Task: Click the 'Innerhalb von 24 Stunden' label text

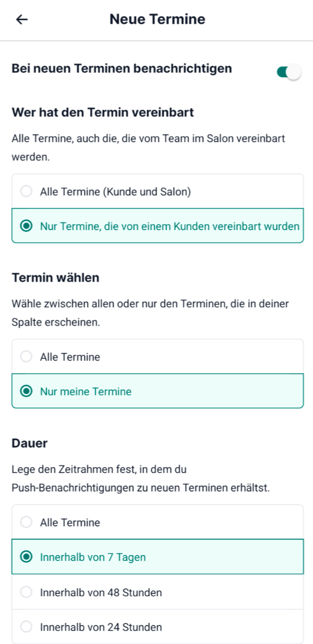Action: point(101,627)
